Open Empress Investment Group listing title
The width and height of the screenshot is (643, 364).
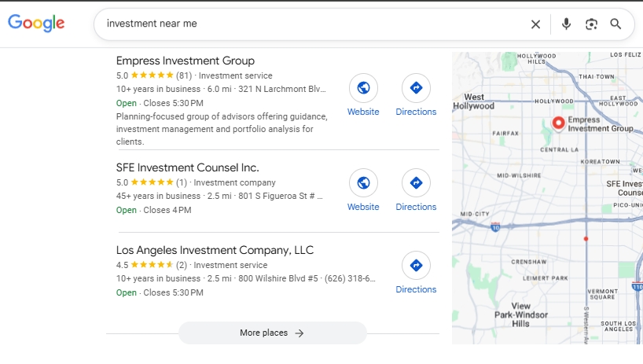pos(186,61)
